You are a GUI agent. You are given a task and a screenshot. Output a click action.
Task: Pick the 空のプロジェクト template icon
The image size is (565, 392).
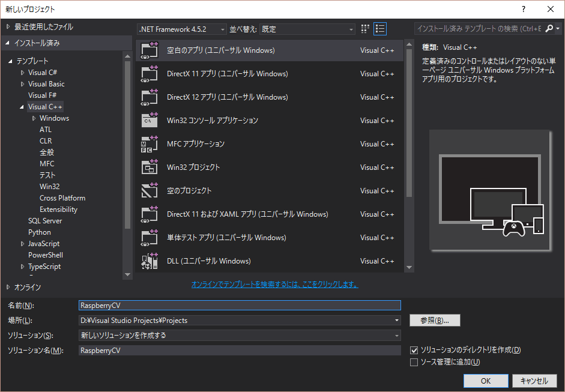coord(149,191)
